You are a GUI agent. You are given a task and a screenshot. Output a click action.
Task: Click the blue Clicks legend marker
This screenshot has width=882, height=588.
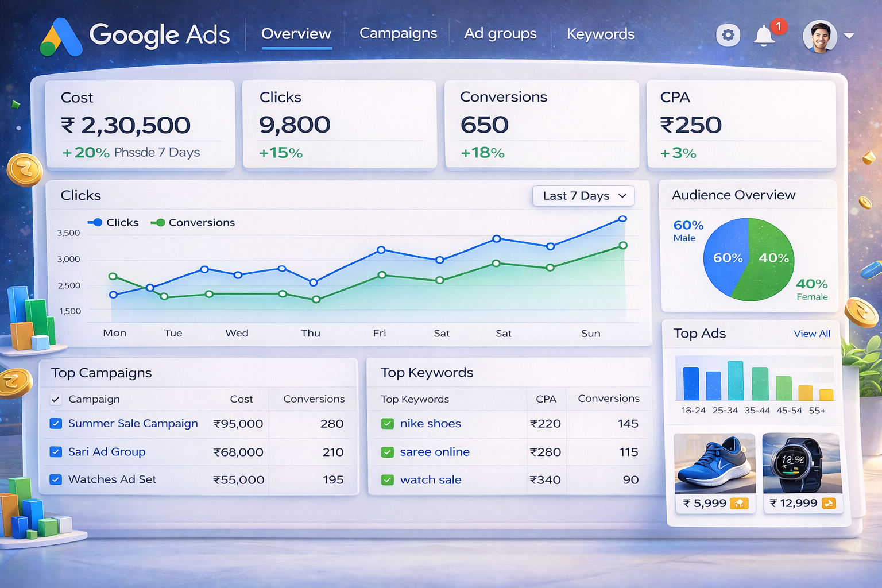coord(95,223)
